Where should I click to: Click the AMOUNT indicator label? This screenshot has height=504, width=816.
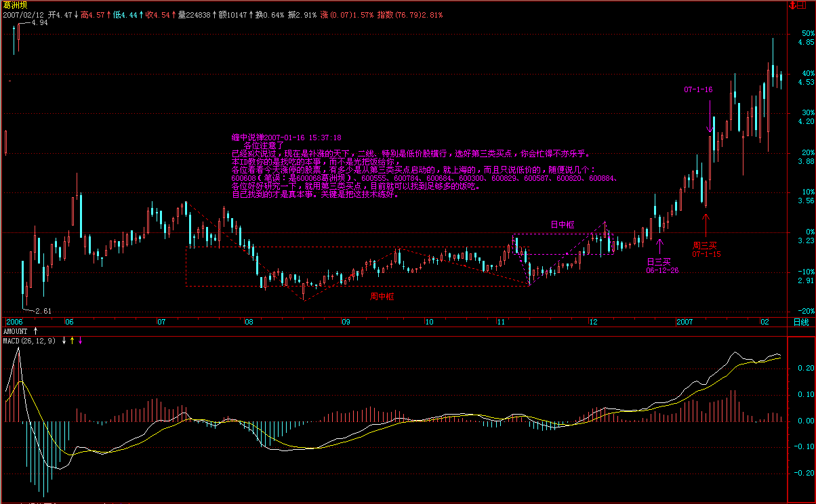[16, 331]
